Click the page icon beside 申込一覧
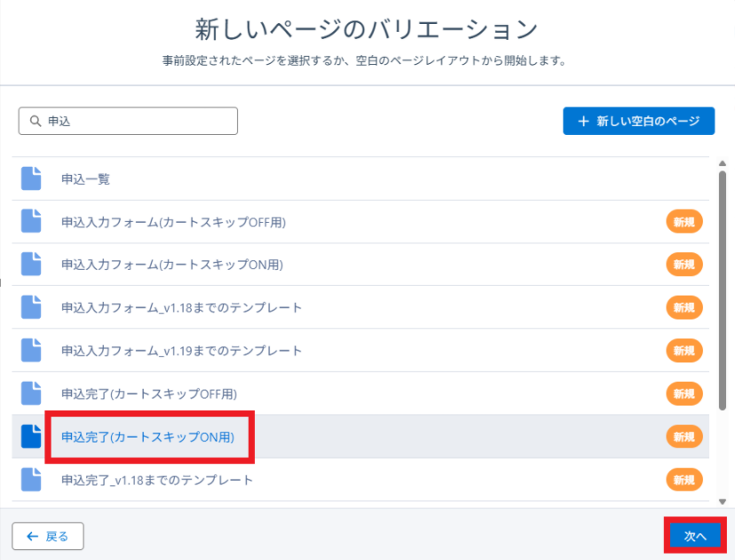 (31, 178)
